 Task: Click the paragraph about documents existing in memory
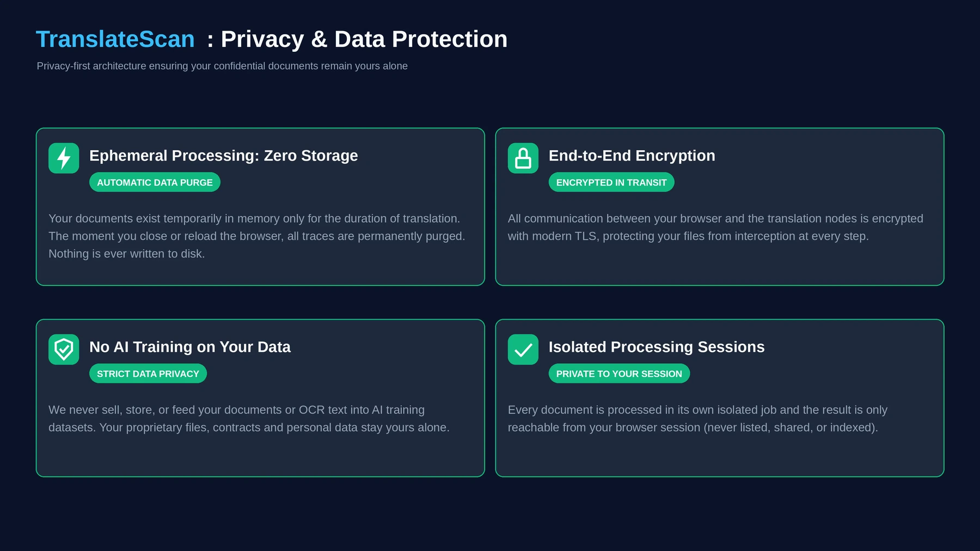coord(257,236)
